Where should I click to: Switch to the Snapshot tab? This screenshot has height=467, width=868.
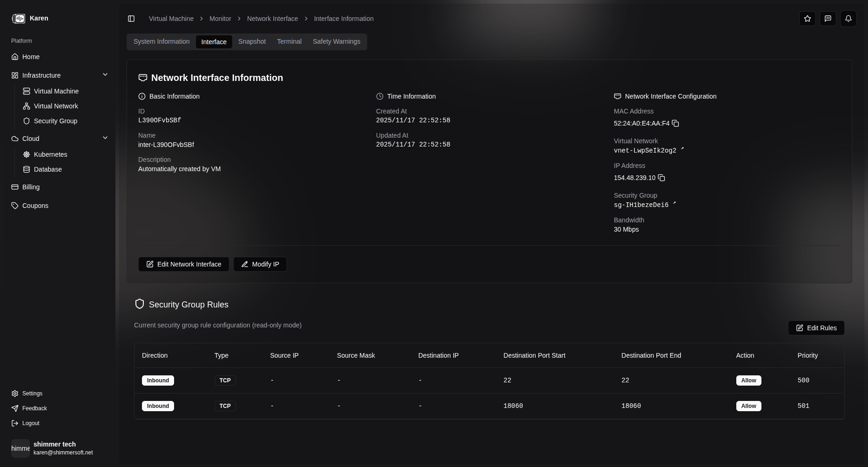click(252, 41)
